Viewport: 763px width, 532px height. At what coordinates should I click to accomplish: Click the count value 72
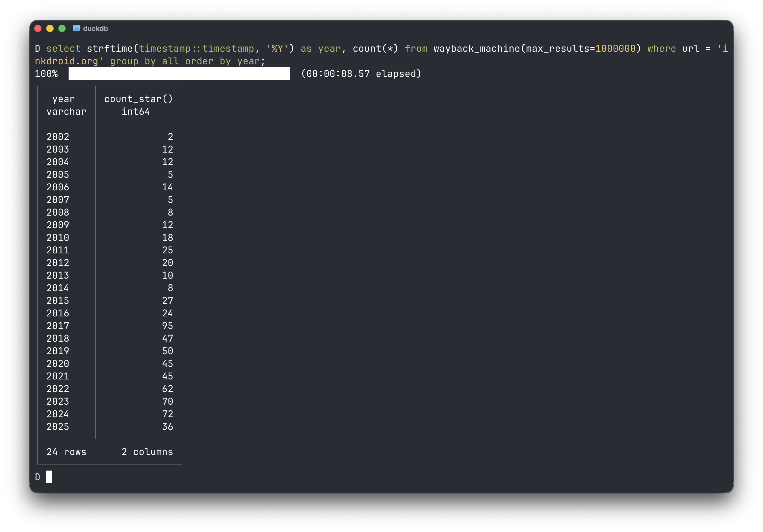167,414
